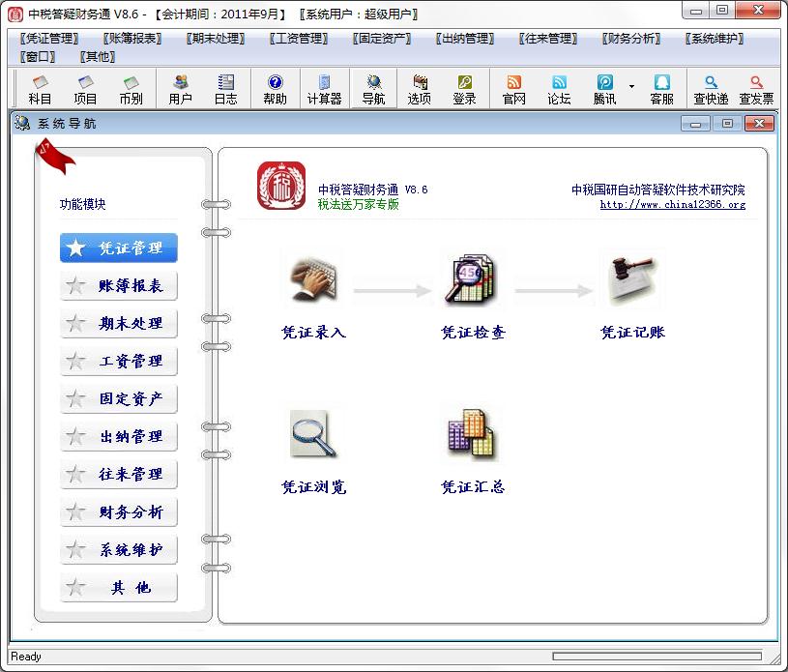Screen dimensions: 788x672
Task: Click the 功能模块 heading text
Action: 82,204
